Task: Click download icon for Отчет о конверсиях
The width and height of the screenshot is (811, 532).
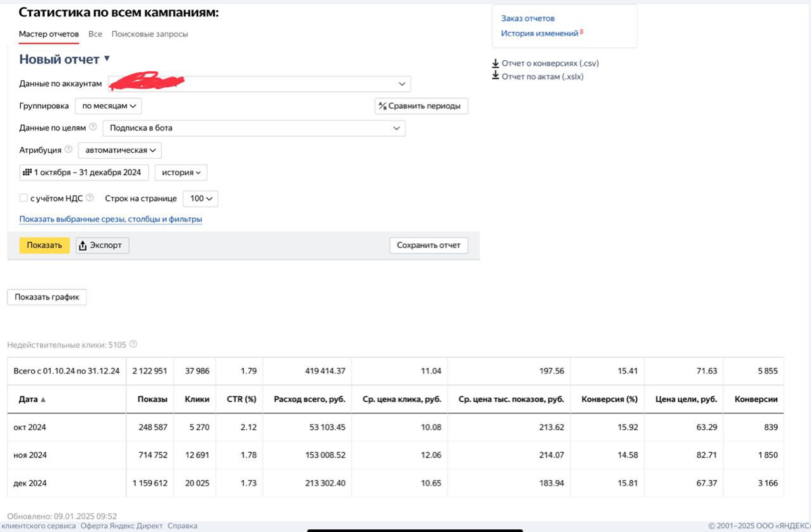Action: click(x=496, y=63)
